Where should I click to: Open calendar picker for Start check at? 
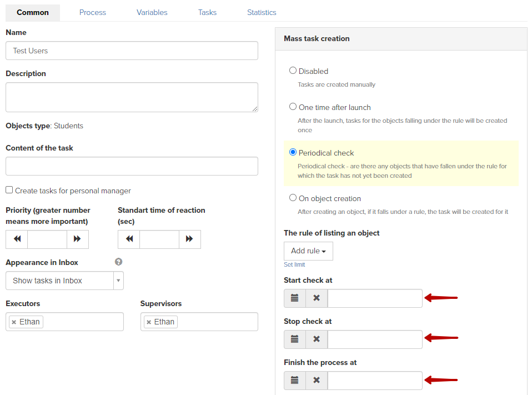(295, 298)
